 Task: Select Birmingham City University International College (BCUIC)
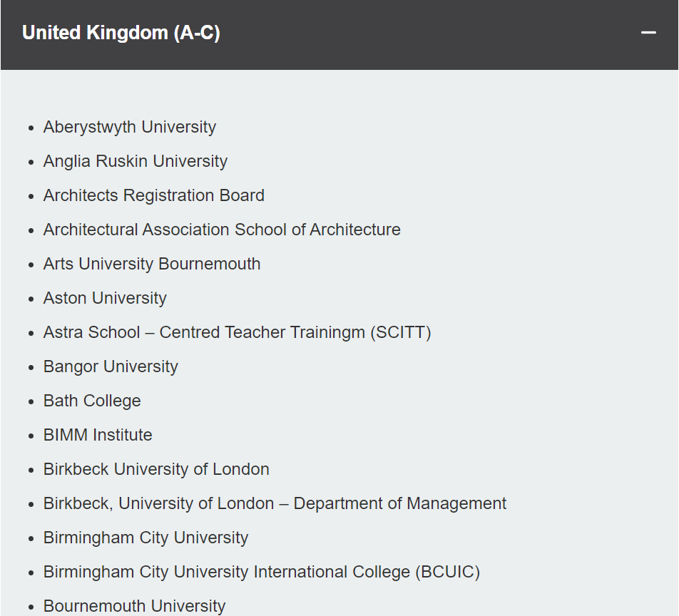pyautogui.click(x=262, y=572)
